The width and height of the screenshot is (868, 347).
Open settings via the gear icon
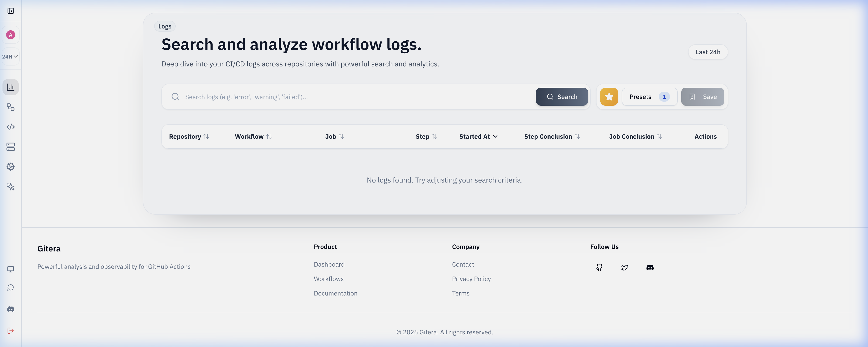(10, 167)
